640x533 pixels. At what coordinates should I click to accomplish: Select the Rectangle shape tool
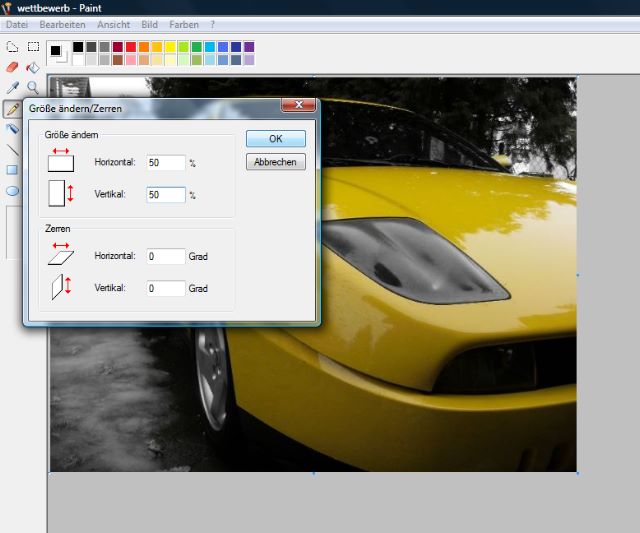[12, 170]
